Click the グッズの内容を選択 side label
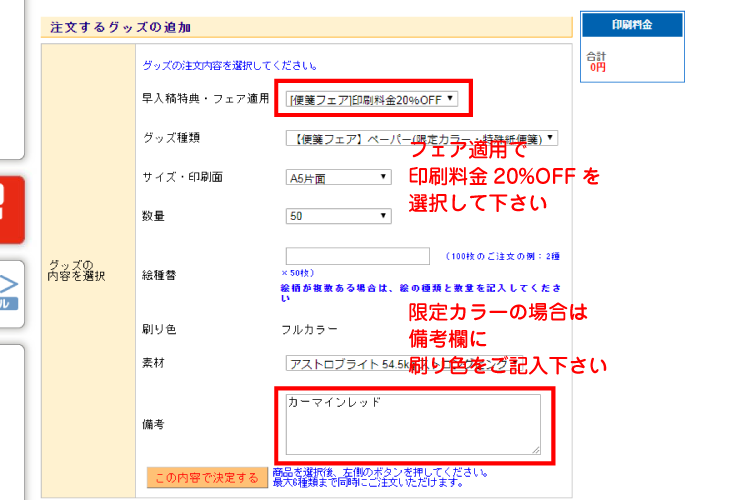The image size is (750, 500). 76,270
